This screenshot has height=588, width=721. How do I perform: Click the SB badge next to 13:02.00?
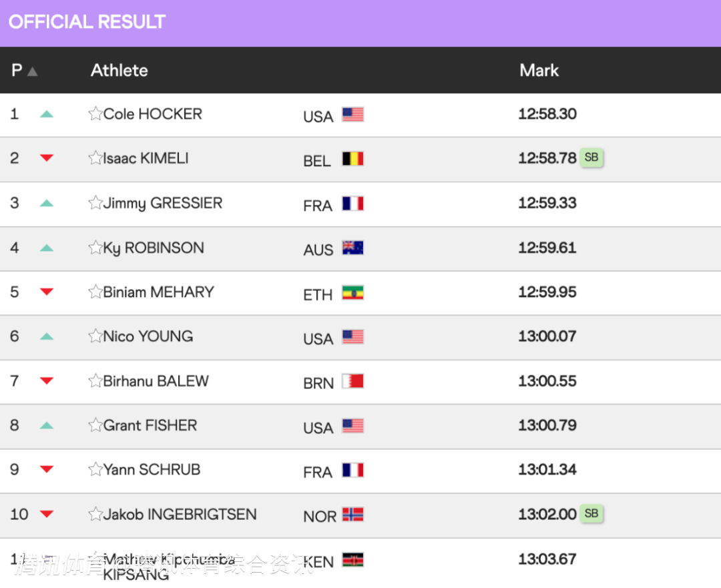pyautogui.click(x=591, y=513)
